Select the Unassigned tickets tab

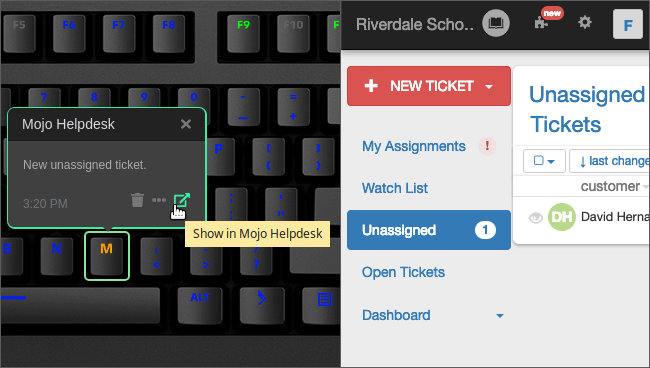point(429,230)
